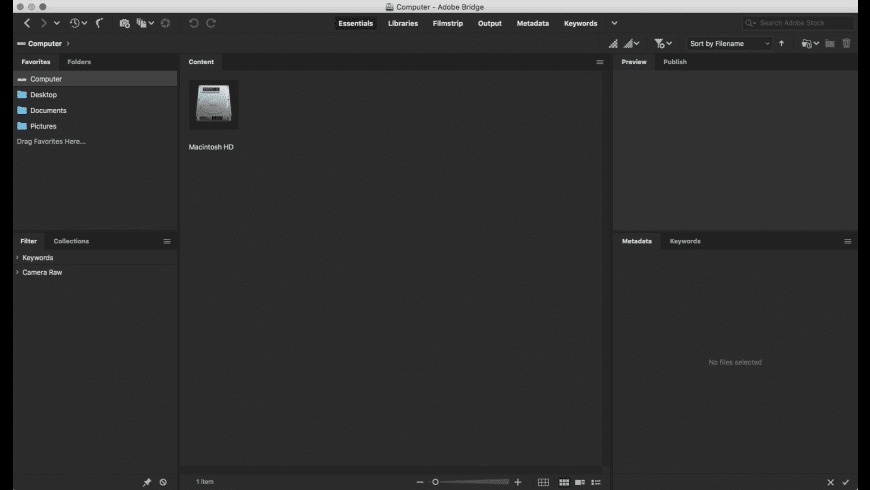The width and height of the screenshot is (870, 490).
Task: Switch to the Essentials workspace
Action: coord(356,23)
